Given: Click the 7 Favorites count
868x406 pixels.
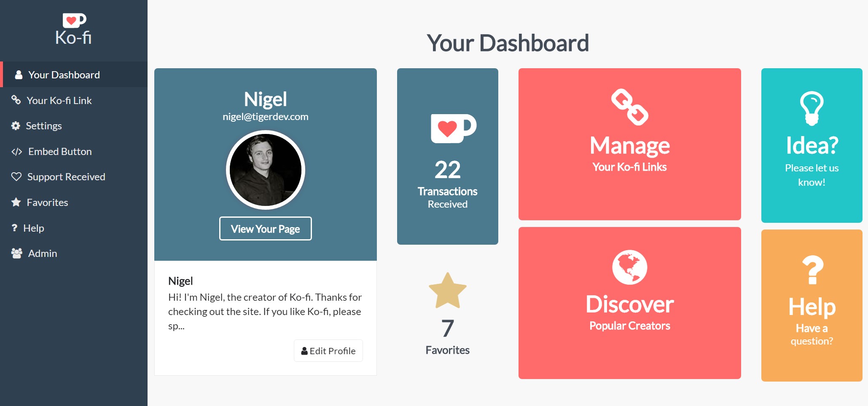Looking at the screenshot, I should [x=447, y=329].
